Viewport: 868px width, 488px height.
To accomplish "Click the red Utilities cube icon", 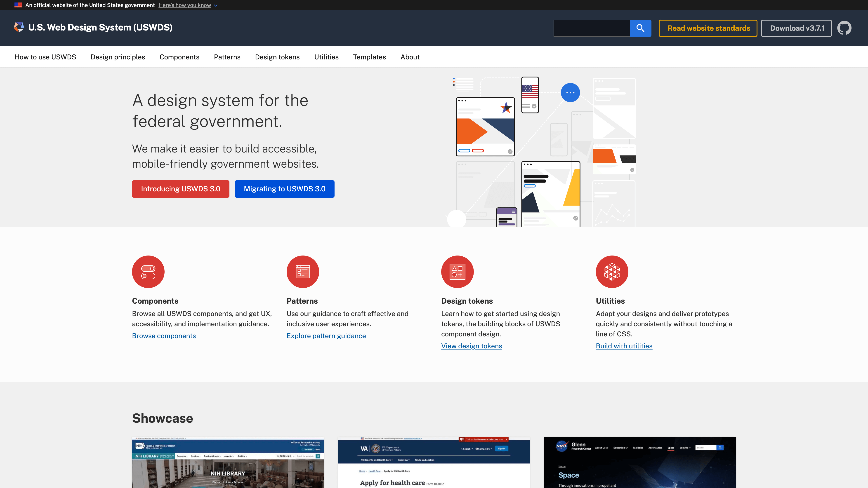I will point(612,272).
